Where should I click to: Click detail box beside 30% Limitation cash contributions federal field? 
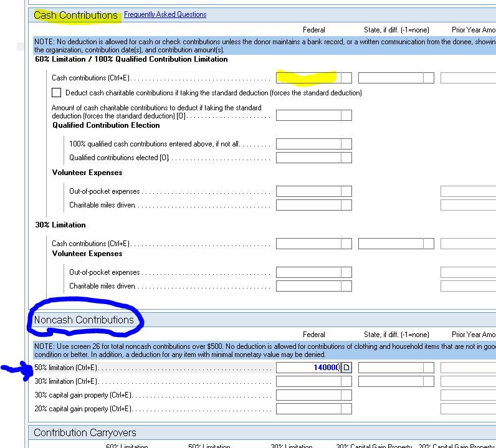pyautogui.click(x=346, y=244)
